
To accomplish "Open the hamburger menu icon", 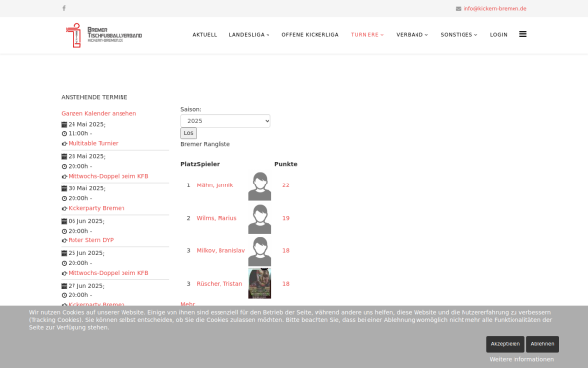I will [523, 34].
